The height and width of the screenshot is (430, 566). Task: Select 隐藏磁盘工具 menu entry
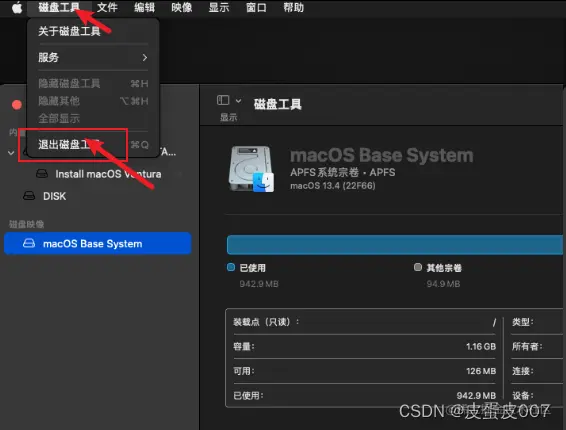(93, 83)
